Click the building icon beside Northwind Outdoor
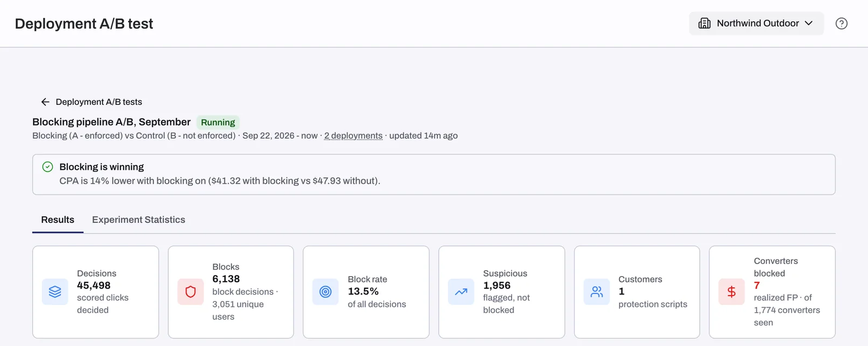Screen dimensions: 868x346 pyautogui.click(x=704, y=23)
